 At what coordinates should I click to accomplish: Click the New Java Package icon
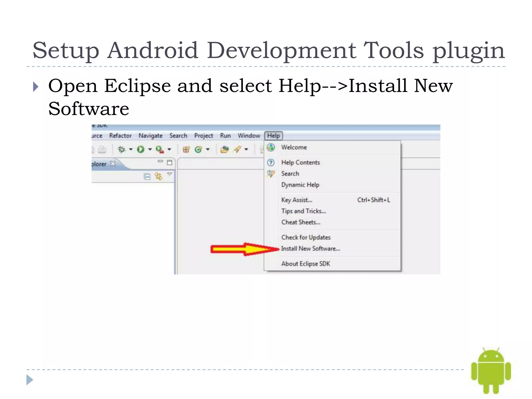coord(186,149)
